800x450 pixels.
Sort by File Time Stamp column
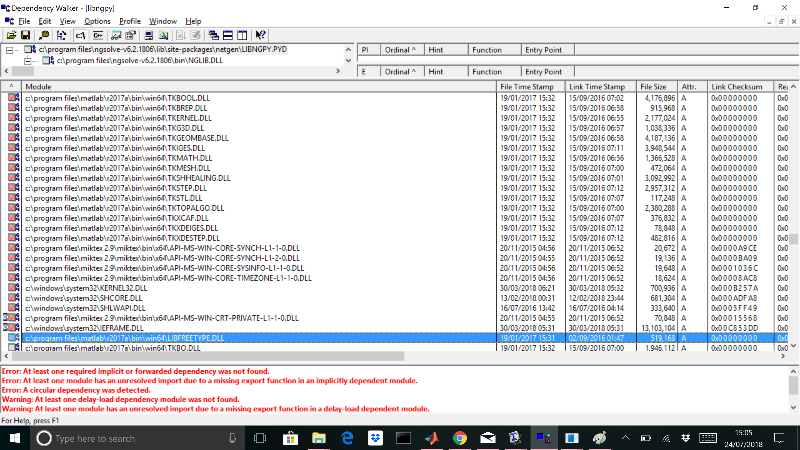point(531,87)
